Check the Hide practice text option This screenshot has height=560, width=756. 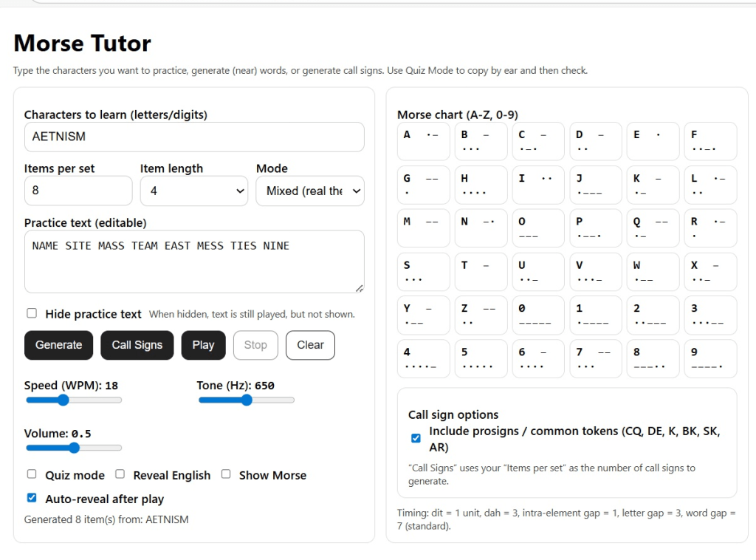click(32, 313)
